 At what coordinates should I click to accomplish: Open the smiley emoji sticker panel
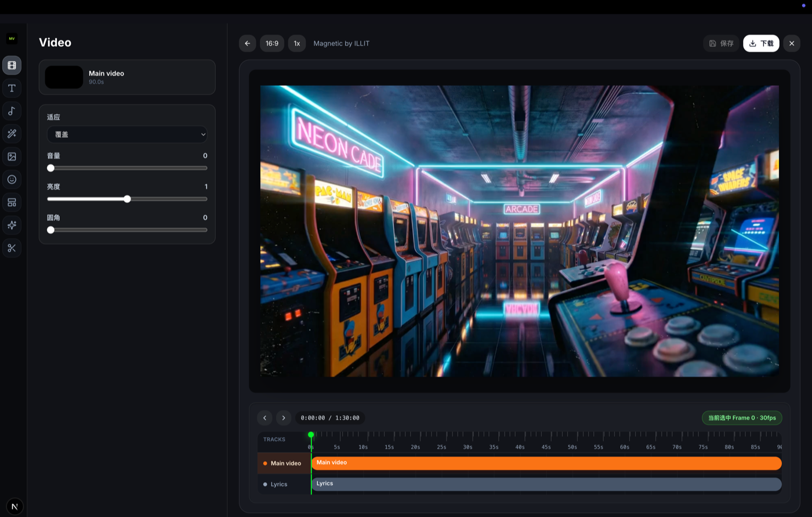coord(12,180)
